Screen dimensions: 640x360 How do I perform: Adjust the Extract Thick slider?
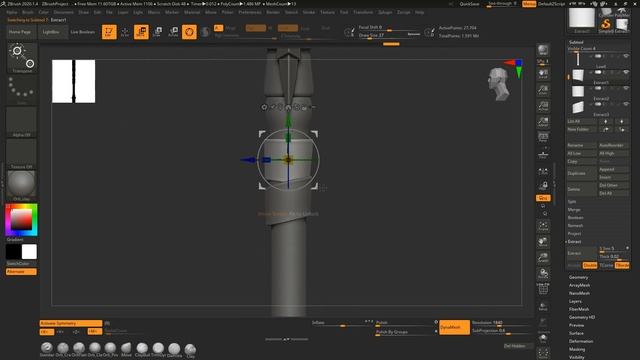coord(613,257)
